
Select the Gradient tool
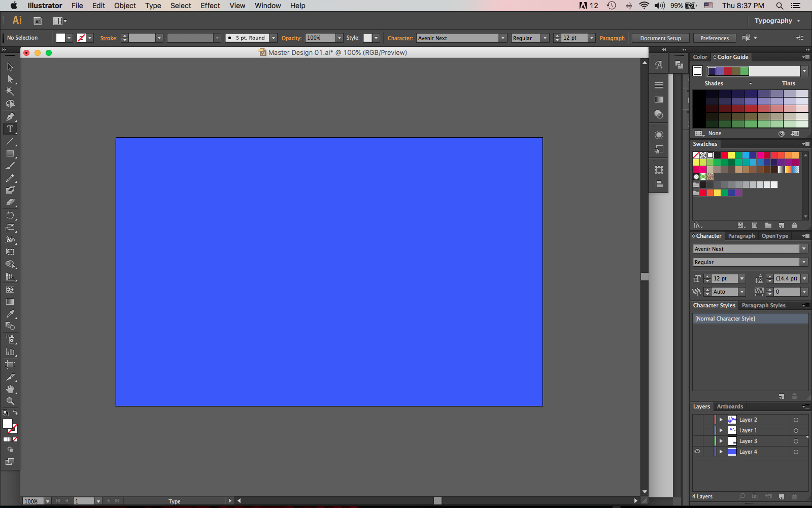point(10,302)
